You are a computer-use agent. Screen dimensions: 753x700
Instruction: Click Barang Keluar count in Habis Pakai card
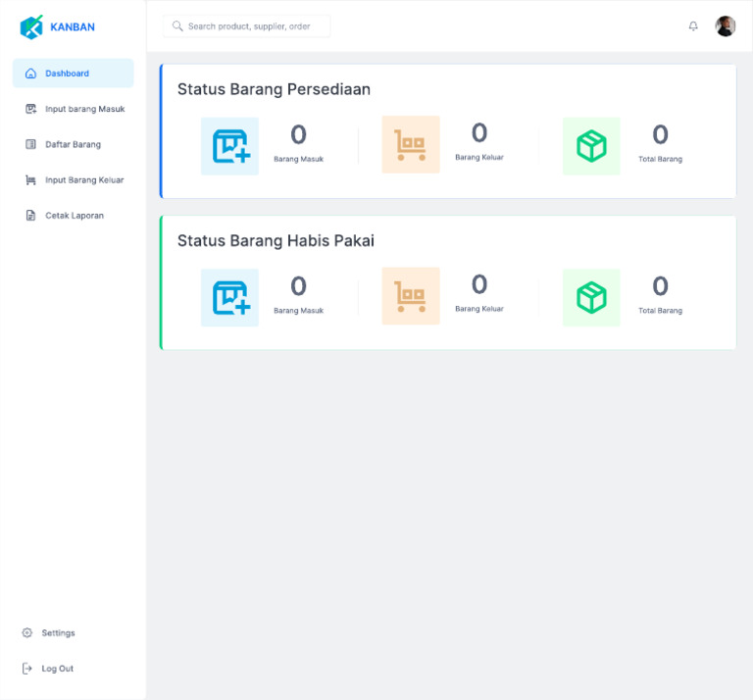point(479,284)
